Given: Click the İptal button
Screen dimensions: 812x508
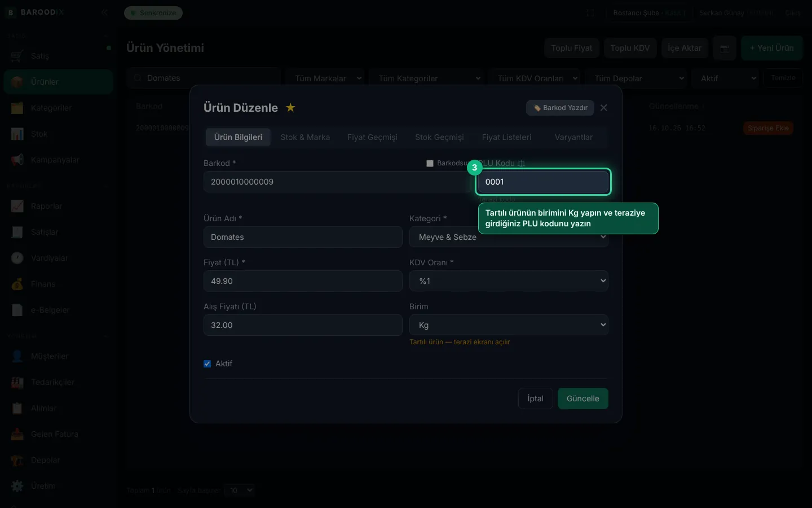Looking at the screenshot, I should [x=536, y=398].
